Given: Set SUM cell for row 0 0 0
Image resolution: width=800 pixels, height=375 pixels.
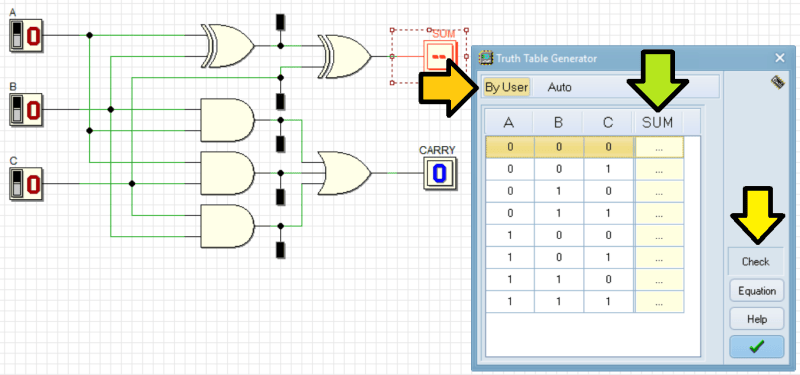Looking at the screenshot, I should [659, 147].
